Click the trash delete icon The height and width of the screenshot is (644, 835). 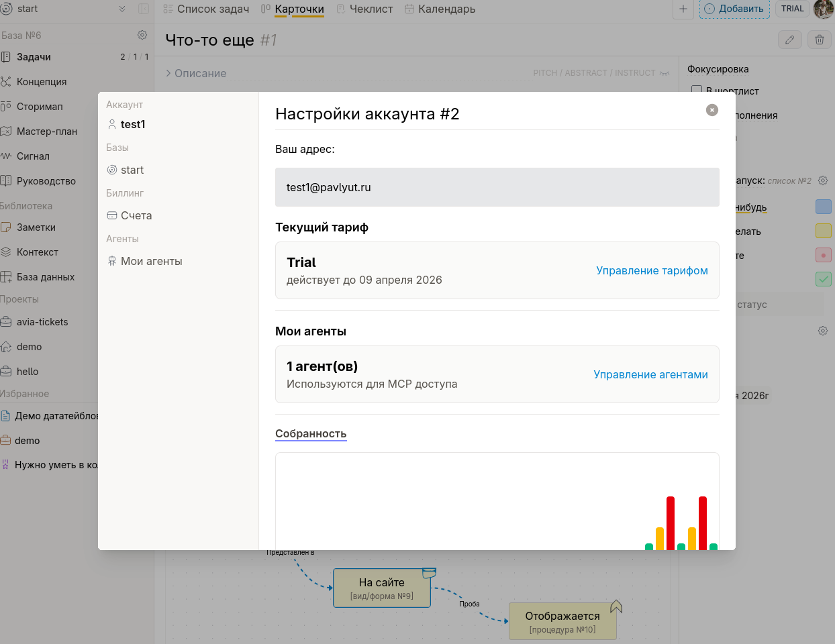(x=819, y=40)
